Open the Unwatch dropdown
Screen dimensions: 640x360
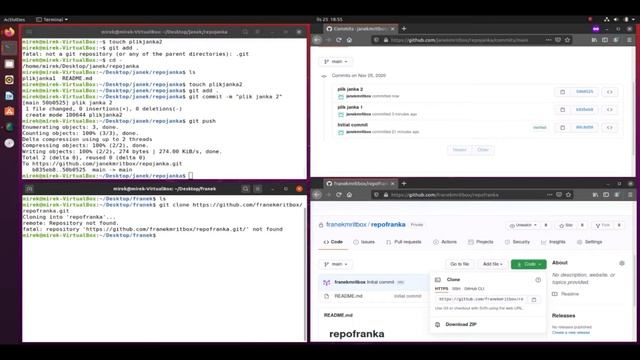pyautogui.click(x=524, y=225)
